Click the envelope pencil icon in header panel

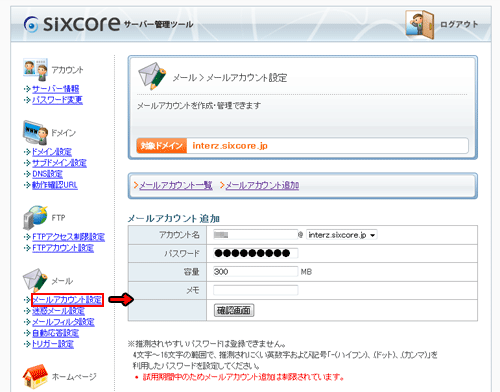152,76
